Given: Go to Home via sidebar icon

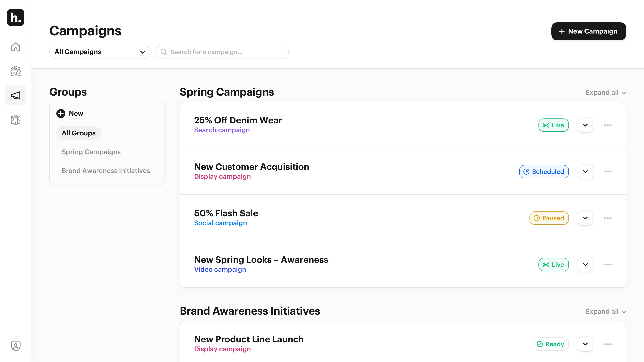Looking at the screenshot, I should coord(15,47).
